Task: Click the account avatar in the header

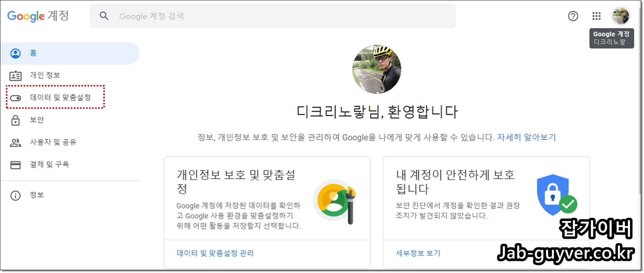Action: pyautogui.click(x=621, y=16)
